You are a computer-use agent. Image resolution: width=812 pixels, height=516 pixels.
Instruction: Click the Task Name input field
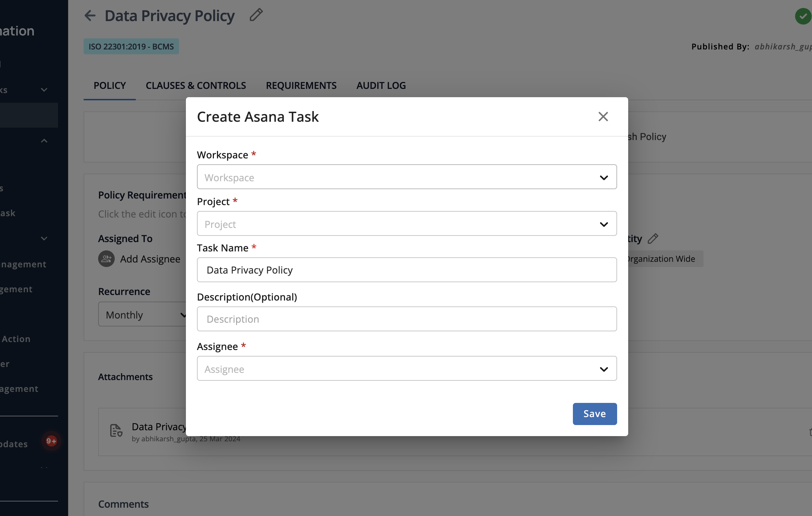tap(407, 270)
